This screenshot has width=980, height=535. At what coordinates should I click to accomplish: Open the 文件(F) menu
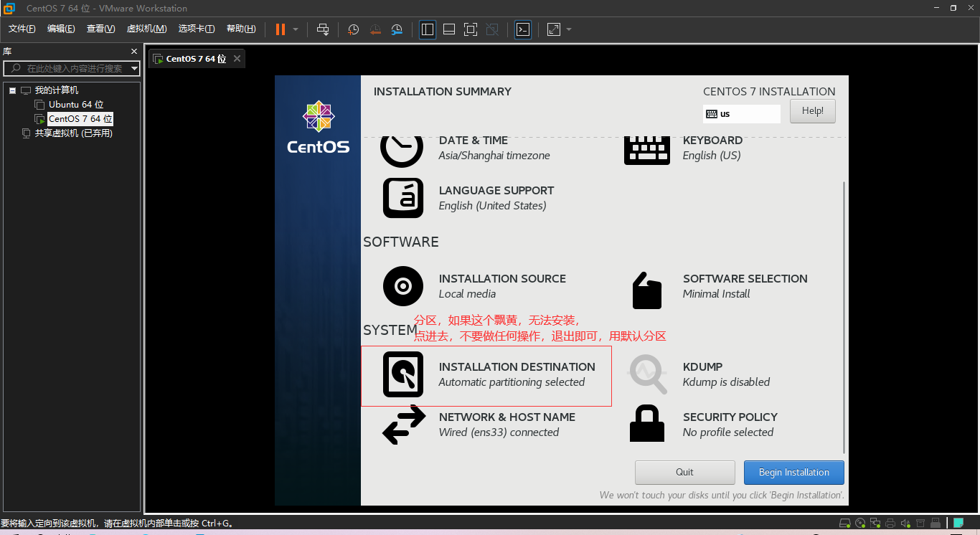point(22,29)
